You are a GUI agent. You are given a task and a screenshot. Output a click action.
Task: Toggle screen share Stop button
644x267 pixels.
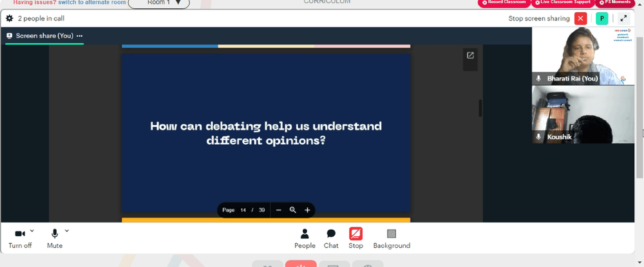355,239
